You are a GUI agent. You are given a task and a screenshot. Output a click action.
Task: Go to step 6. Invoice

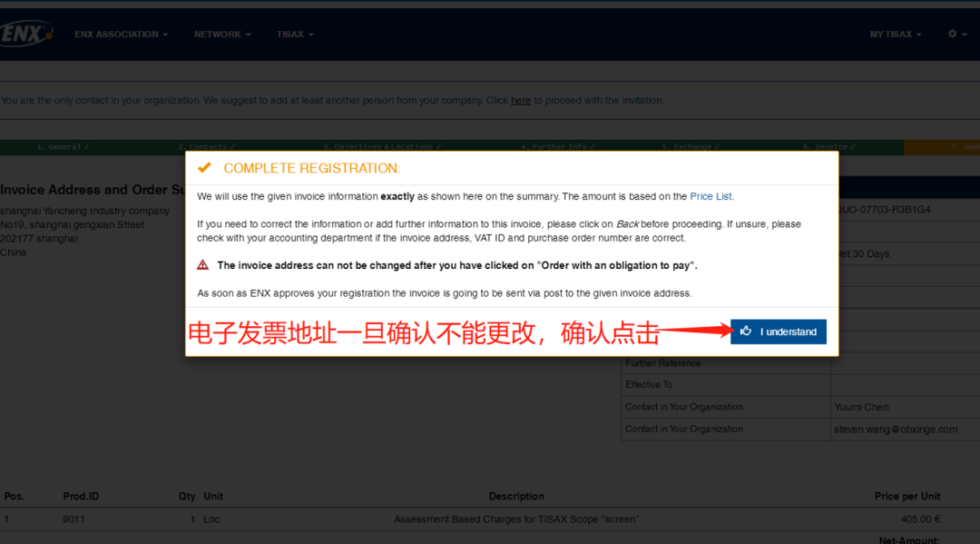pyautogui.click(x=829, y=147)
